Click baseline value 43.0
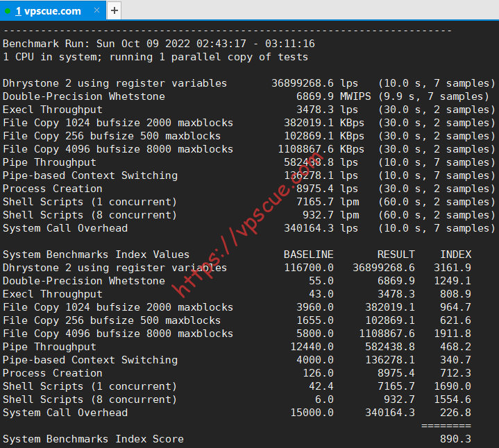 (321, 294)
